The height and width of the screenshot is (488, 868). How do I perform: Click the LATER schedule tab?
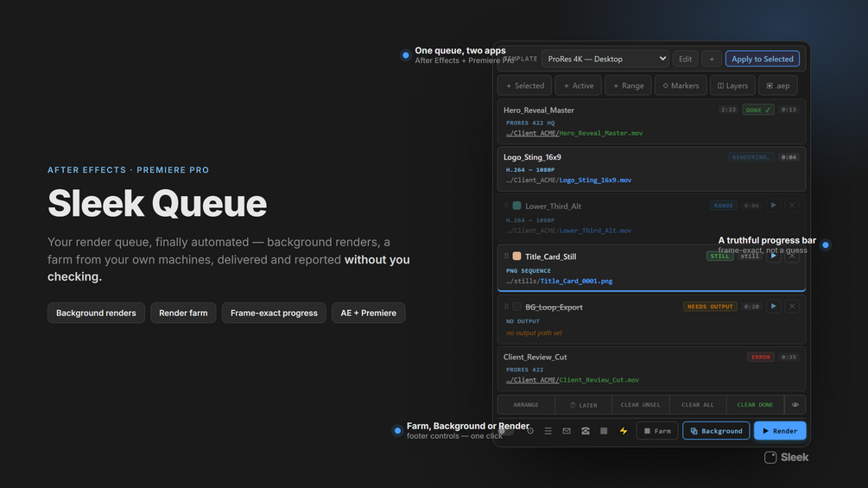coord(584,405)
